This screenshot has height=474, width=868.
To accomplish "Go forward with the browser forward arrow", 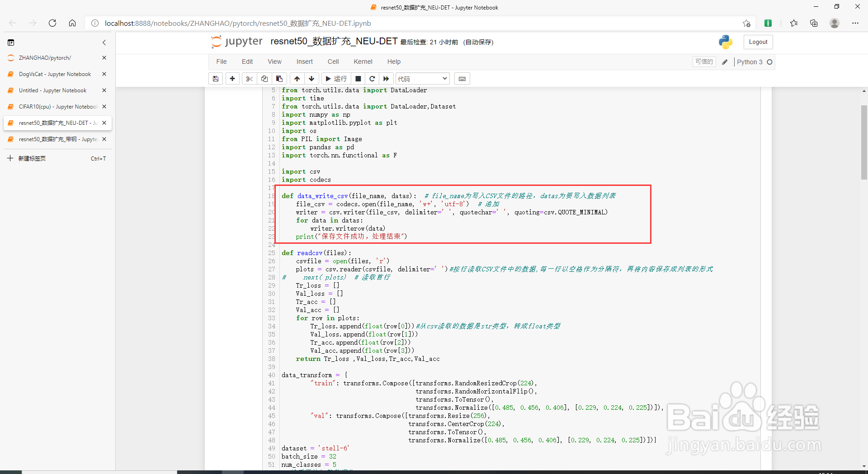I will (33, 23).
